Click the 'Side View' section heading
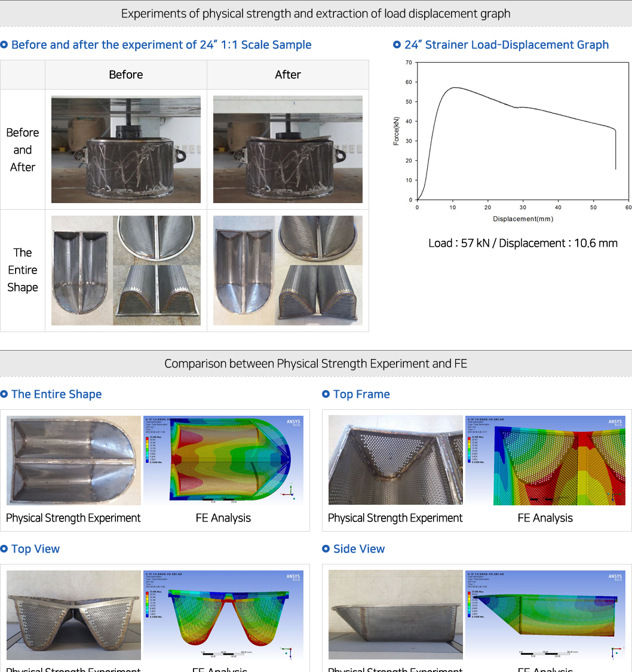 click(359, 549)
